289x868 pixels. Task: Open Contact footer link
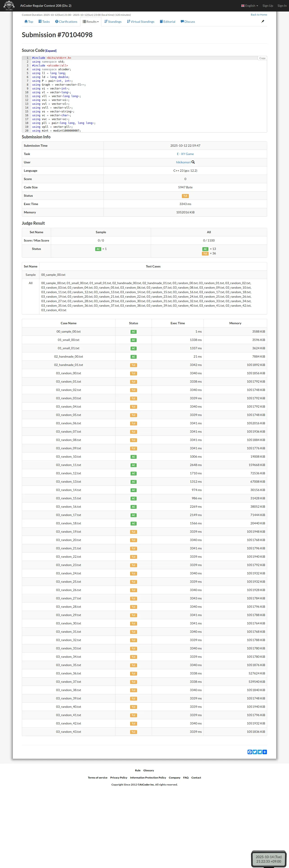coord(196,778)
